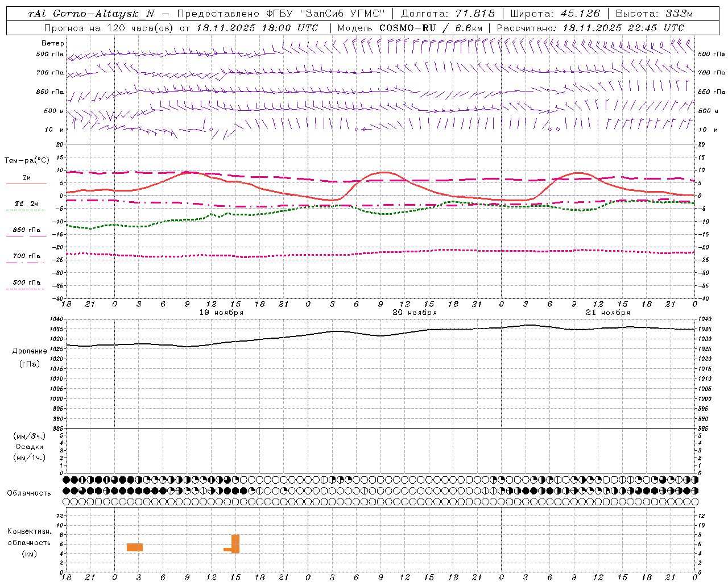Select the Широта: 45.126 value
Screen dimensions: 728x582
(555, 14)
